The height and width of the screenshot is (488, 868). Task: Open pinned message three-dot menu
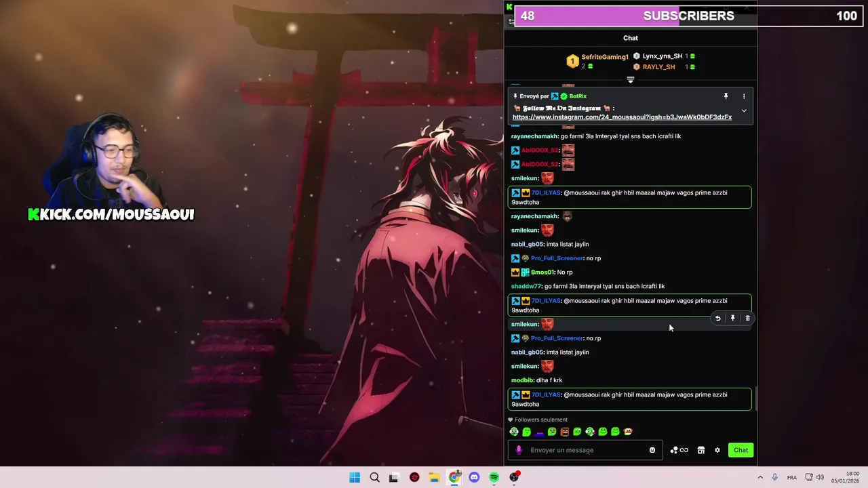pyautogui.click(x=744, y=96)
